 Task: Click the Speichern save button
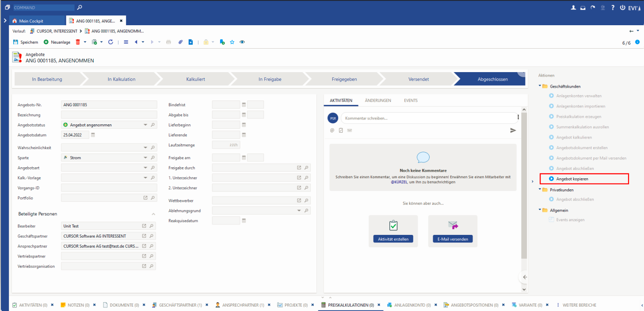(x=26, y=42)
